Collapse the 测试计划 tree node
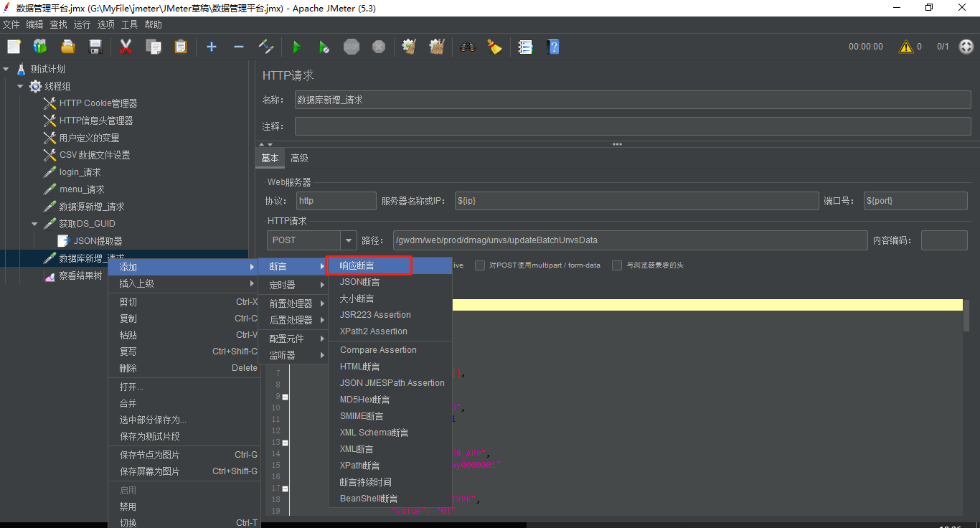980x528 pixels. pos(6,69)
